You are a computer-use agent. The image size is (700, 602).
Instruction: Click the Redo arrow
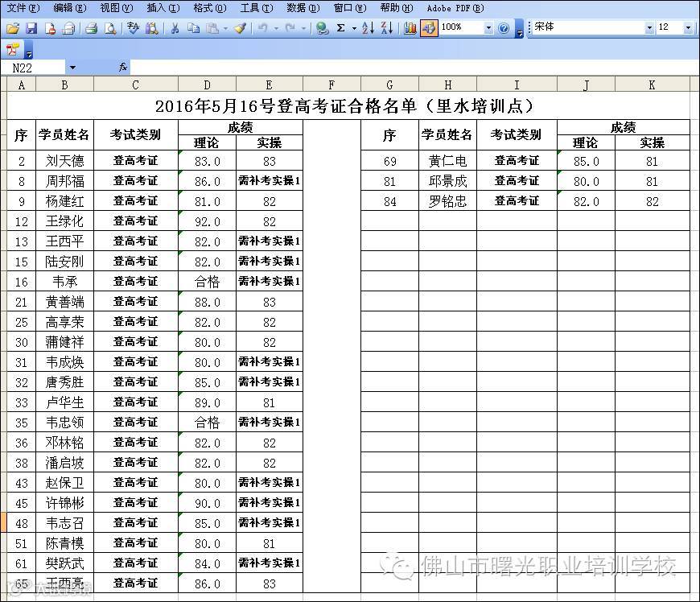(x=290, y=28)
